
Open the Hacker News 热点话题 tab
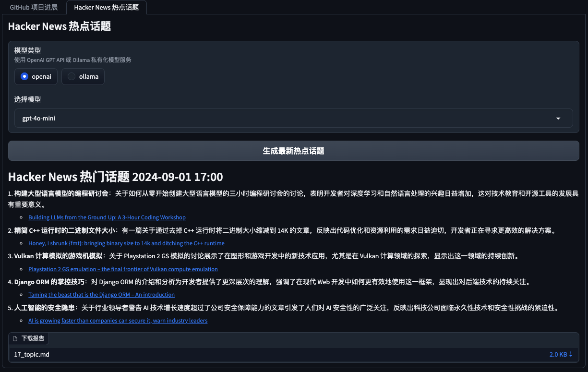pos(106,7)
